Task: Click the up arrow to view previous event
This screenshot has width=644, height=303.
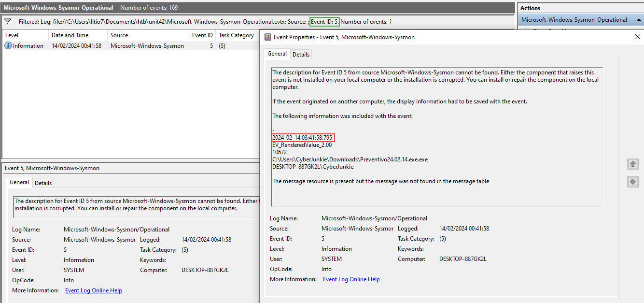Action: click(x=633, y=164)
